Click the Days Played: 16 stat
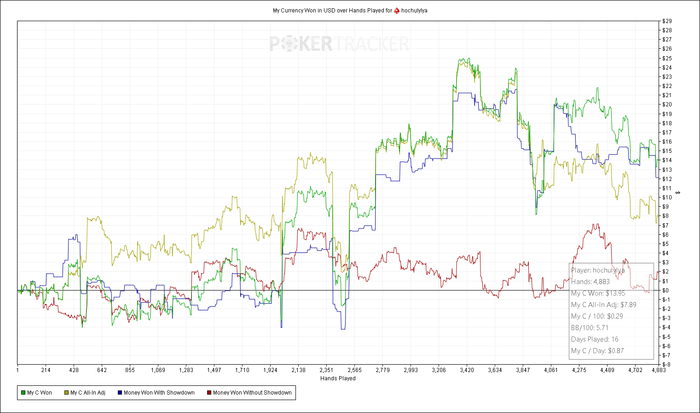This screenshot has height=413, width=700. pos(595,339)
